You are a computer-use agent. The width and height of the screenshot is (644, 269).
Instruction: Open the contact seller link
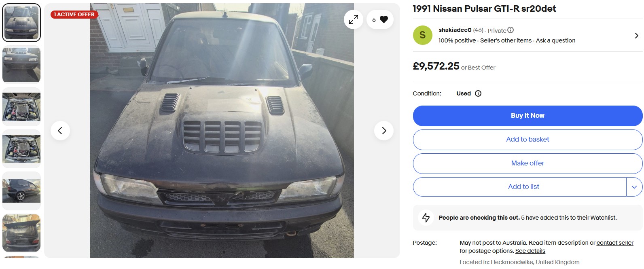[x=615, y=243]
